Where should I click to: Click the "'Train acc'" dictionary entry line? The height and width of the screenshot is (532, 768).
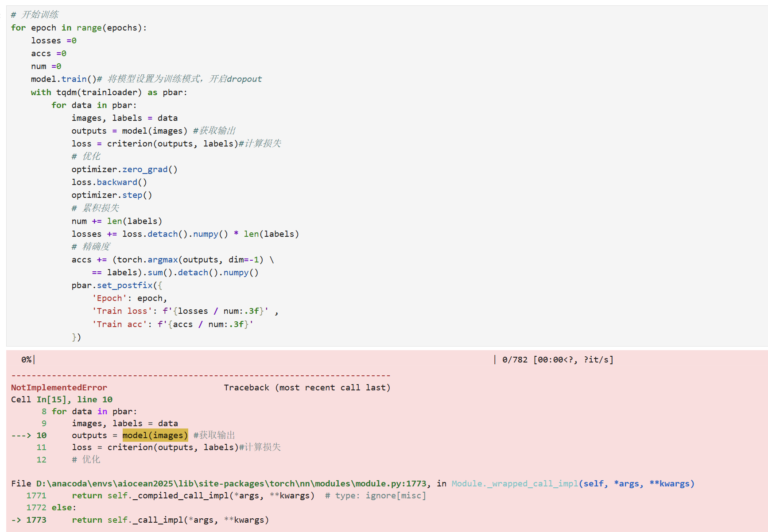(173, 324)
